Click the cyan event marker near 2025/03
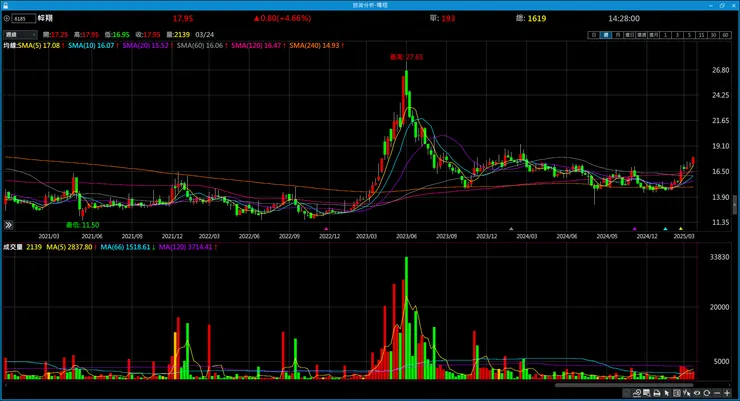740x401 pixels. [665, 229]
